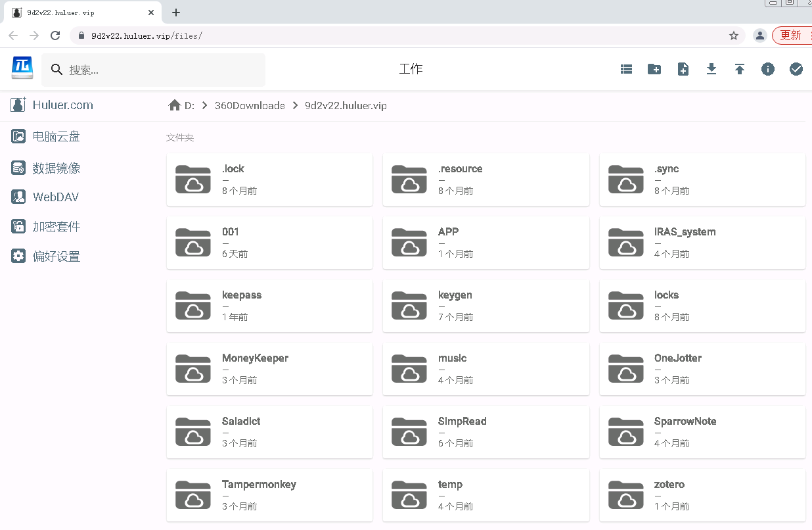Go to D: in breadcrumb
Image resolution: width=812 pixels, height=530 pixels.
coord(189,105)
